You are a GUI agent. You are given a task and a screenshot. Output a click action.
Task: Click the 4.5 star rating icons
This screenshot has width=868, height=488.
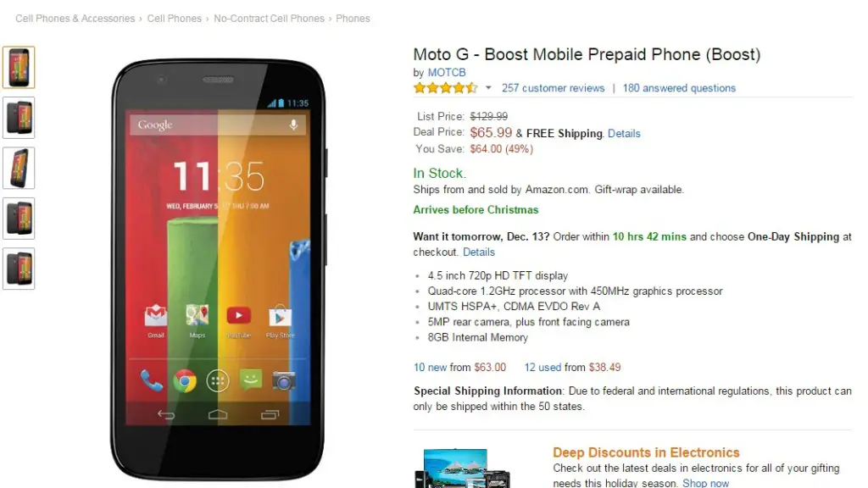coord(445,87)
